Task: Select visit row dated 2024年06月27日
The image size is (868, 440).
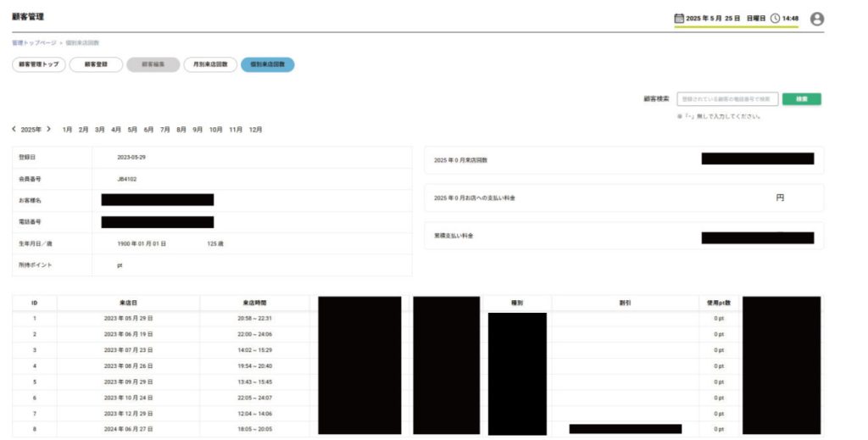Action: coord(128,429)
